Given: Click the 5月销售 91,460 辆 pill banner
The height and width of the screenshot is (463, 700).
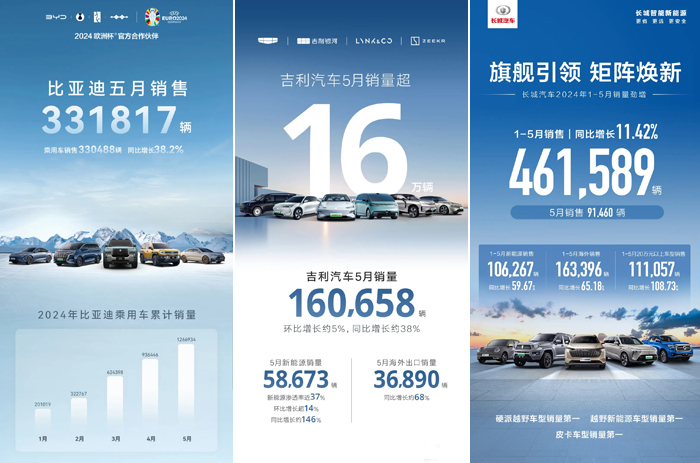Looking at the screenshot, I should tap(587, 213).
